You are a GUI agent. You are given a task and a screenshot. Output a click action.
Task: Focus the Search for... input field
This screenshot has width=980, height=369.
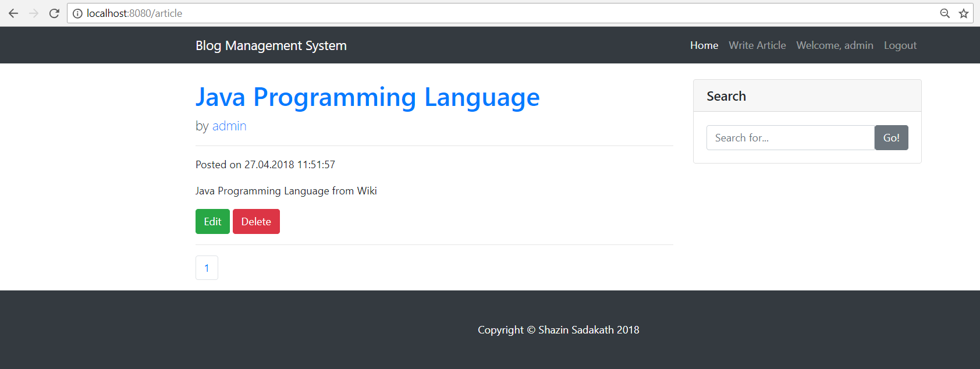click(790, 138)
